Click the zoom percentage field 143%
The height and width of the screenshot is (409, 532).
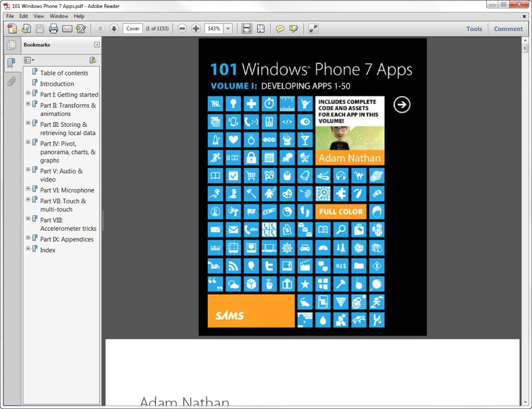[x=214, y=29]
